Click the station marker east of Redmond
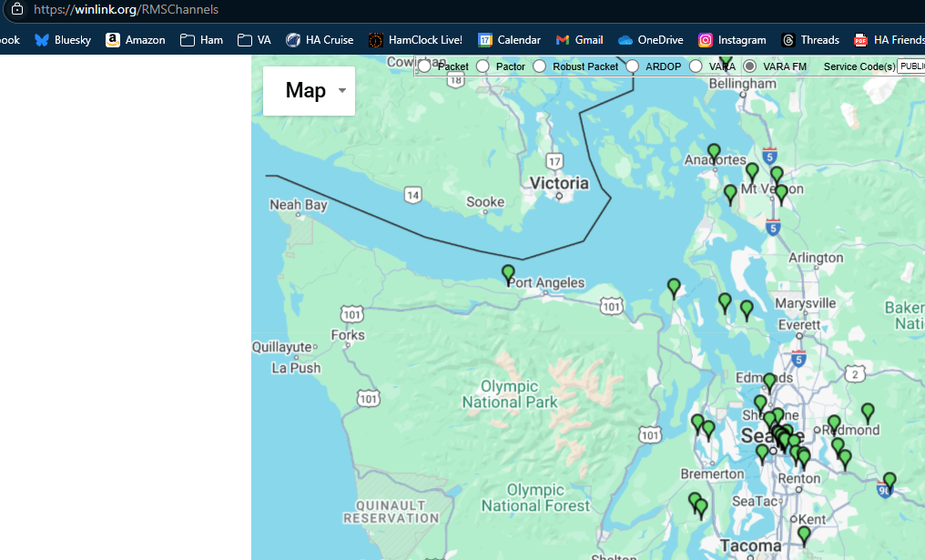The width and height of the screenshot is (925, 560). pyautogui.click(x=868, y=412)
